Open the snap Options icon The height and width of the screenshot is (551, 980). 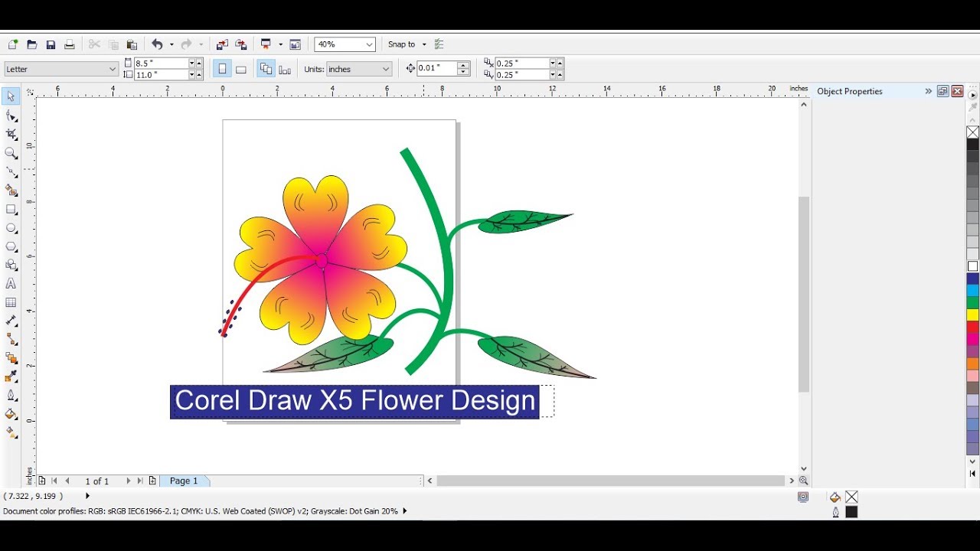[439, 44]
